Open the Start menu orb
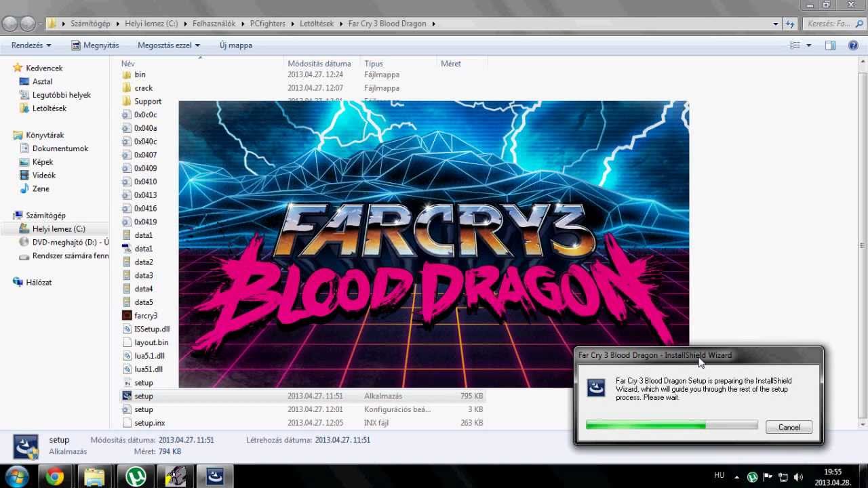The height and width of the screenshot is (488, 868). click(x=17, y=476)
